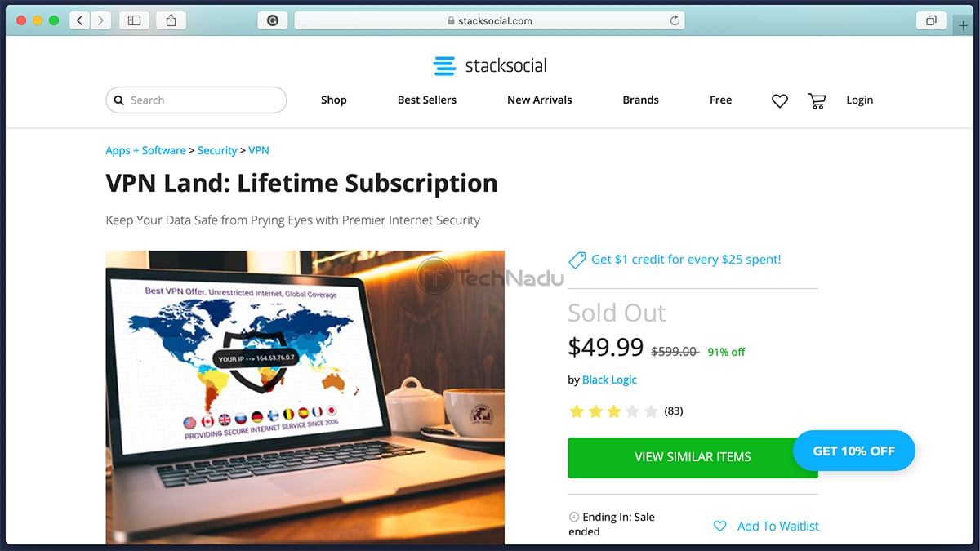Open the Best Sellers menu item

click(x=427, y=100)
